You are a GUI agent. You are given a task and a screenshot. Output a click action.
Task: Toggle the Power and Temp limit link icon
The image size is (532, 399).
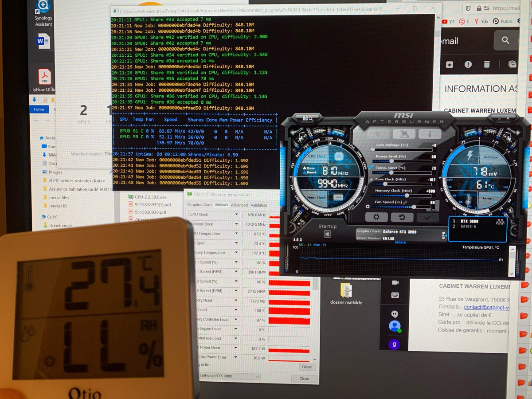(x=371, y=166)
